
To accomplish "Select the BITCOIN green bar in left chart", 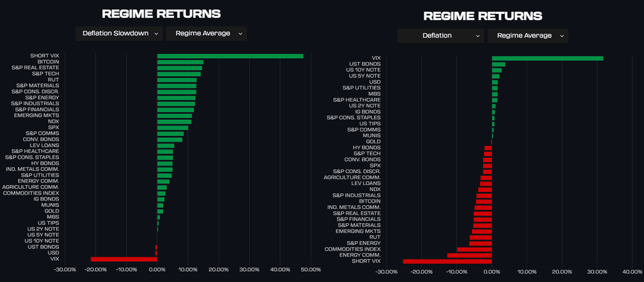I will point(180,62).
